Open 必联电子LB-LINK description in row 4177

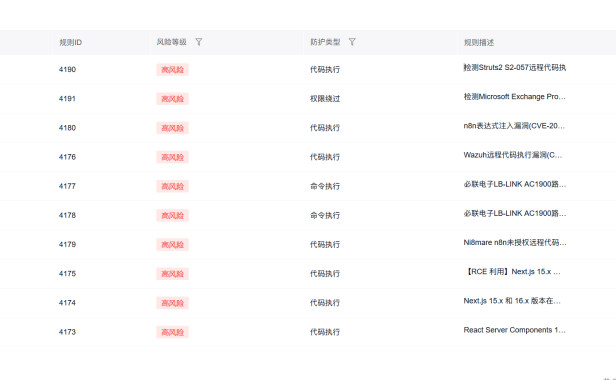tap(515, 184)
